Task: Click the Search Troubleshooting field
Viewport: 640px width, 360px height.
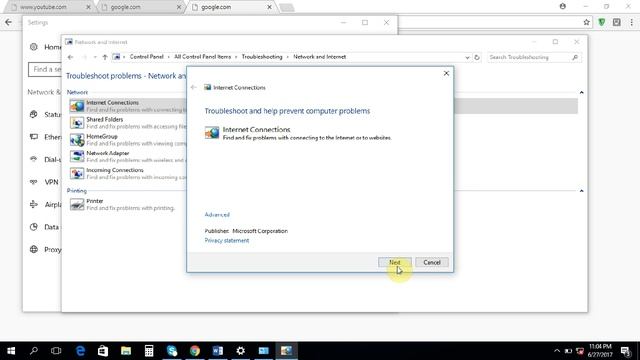Action: pos(533,58)
